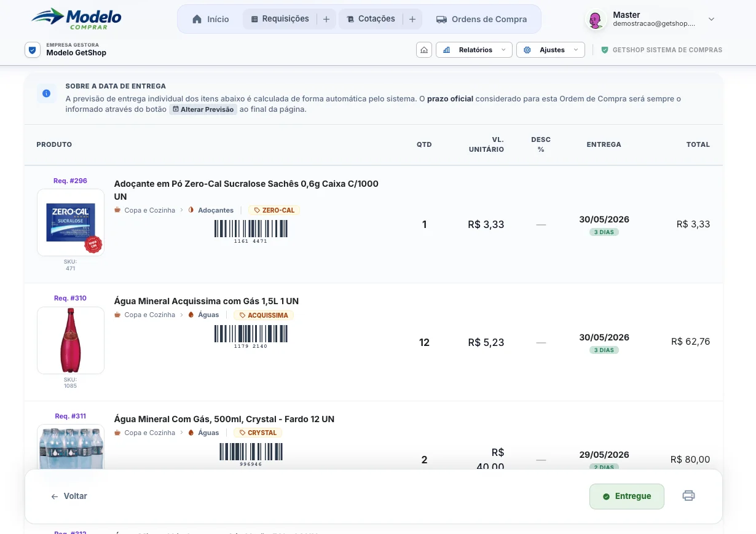Open the Início home tab

[x=211, y=19]
